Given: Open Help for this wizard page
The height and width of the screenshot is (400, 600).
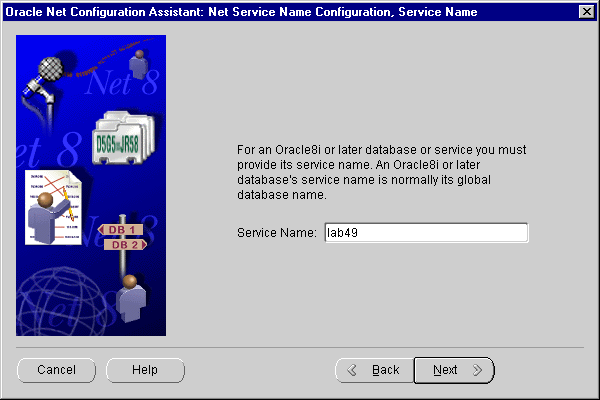Looking at the screenshot, I should point(145,370).
